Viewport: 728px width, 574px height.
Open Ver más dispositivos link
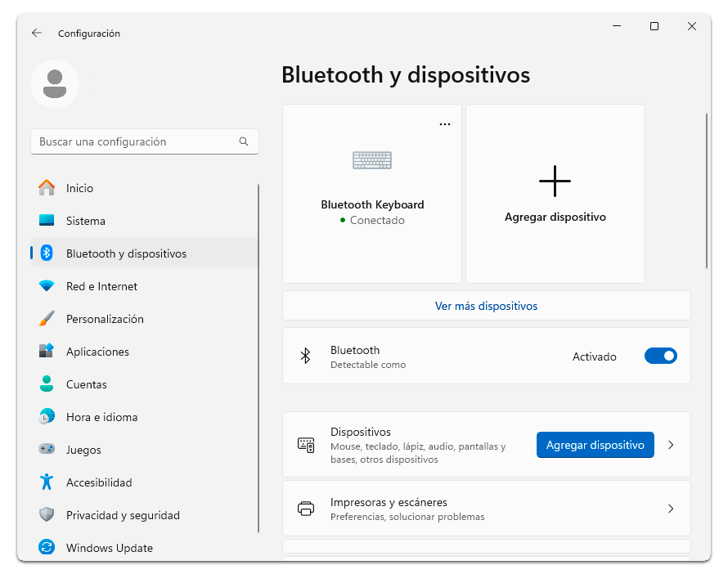[486, 306]
